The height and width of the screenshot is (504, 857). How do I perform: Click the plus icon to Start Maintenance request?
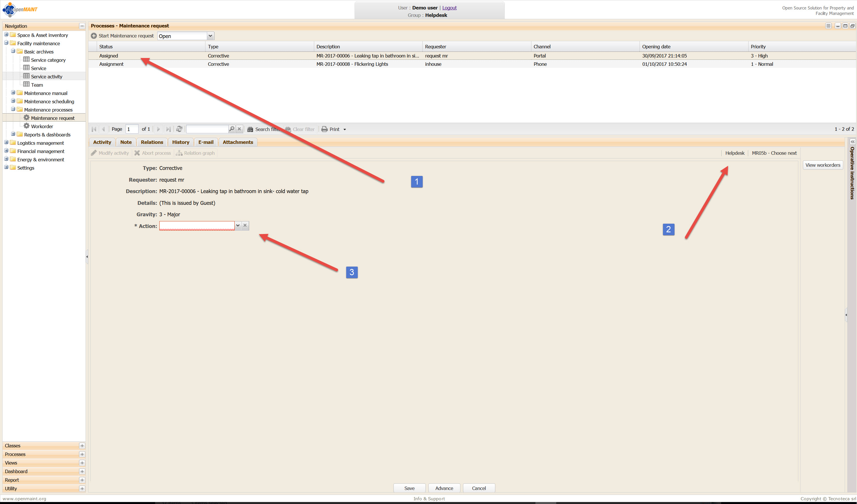click(x=94, y=36)
